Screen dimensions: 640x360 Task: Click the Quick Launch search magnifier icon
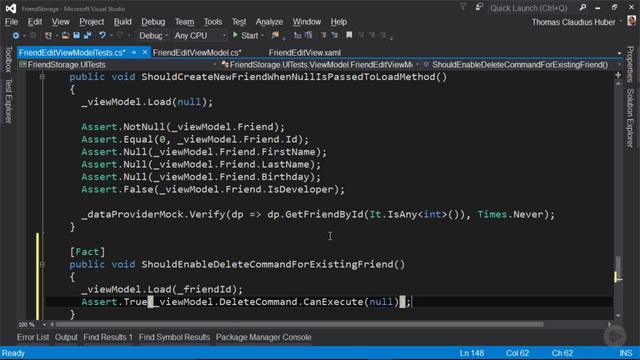click(x=583, y=8)
